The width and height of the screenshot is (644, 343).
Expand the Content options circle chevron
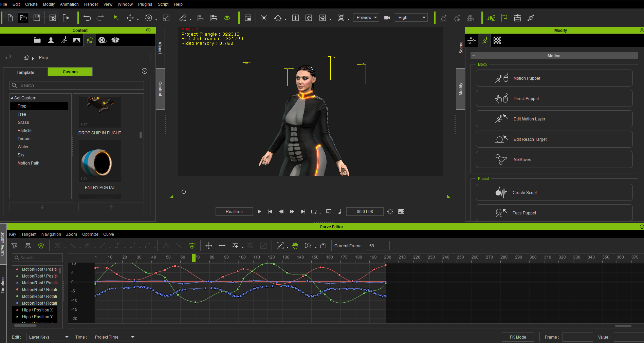145,71
